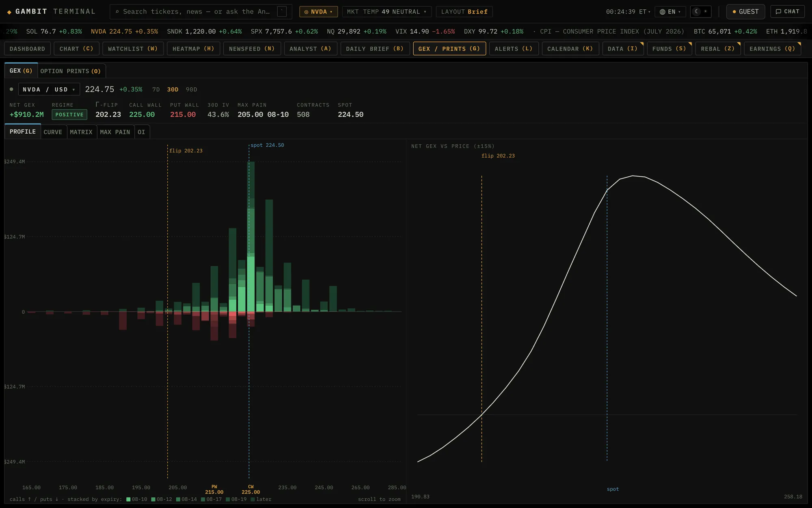The image size is (812, 508).
Task: Click the target icon beside NVDA in header
Action: (x=306, y=12)
